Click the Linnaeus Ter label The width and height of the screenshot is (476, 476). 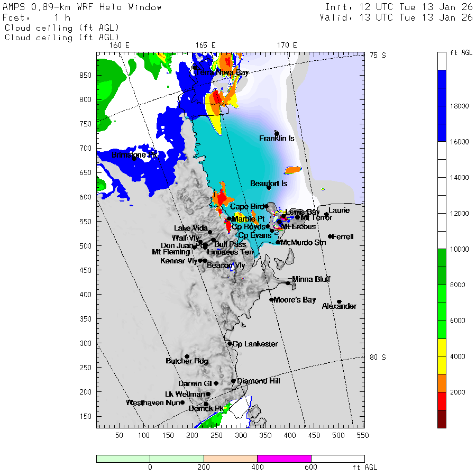pos(231,252)
